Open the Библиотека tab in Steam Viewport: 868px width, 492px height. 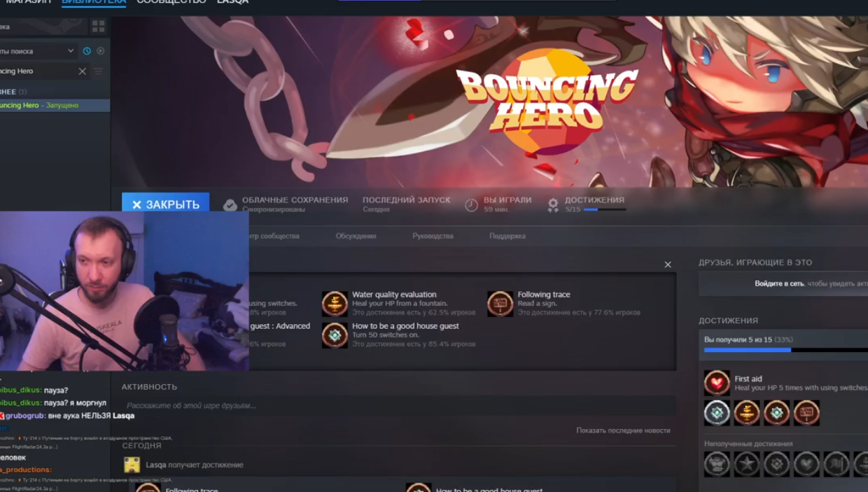(93, 2)
